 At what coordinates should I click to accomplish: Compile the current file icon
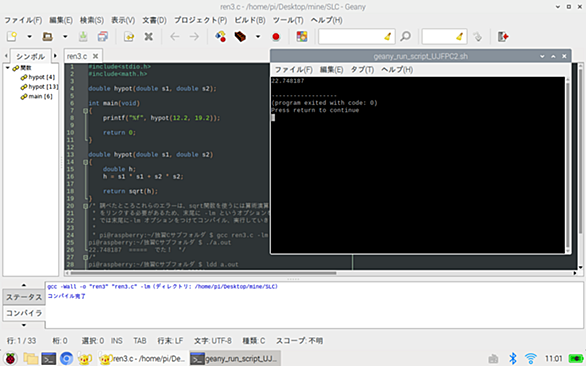(220, 37)
